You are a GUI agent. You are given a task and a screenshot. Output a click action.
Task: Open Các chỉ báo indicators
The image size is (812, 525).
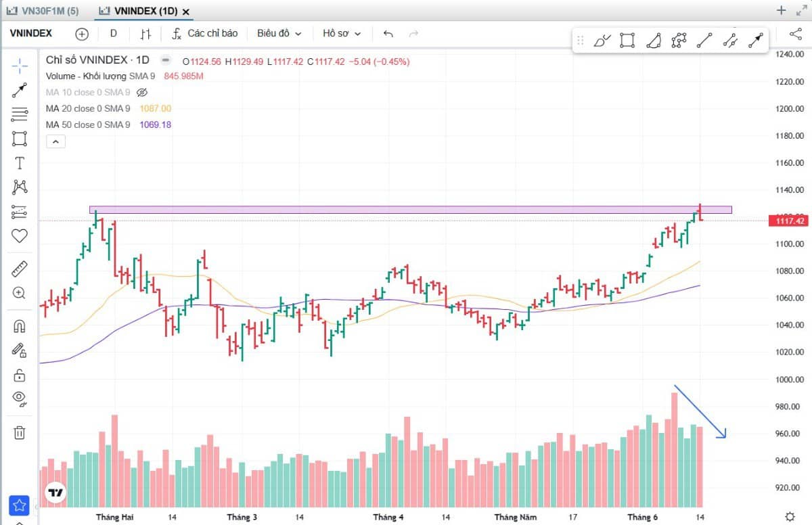205,33
